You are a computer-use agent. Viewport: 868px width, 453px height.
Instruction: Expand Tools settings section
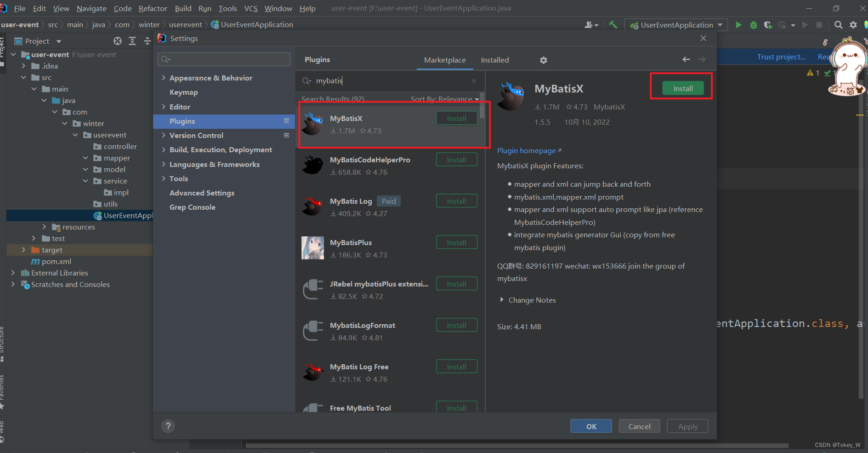point(164,178)
